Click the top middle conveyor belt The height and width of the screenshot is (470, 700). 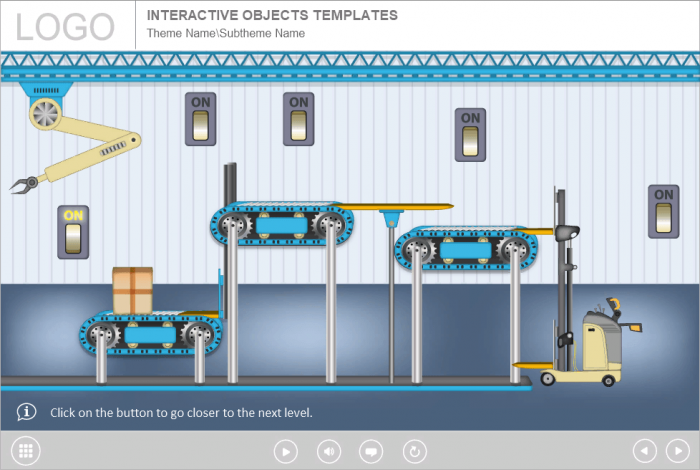point(280,226)
